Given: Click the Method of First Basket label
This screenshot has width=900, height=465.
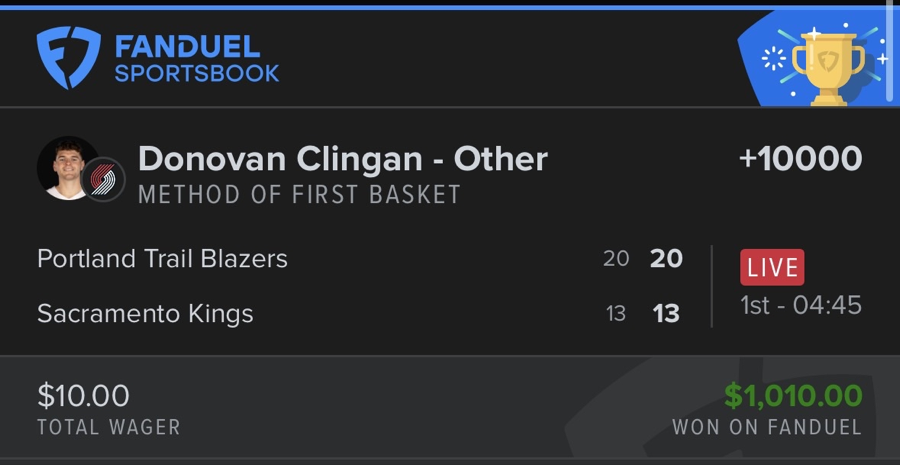Looking at the screenshot, I should [x=299, y=194].
